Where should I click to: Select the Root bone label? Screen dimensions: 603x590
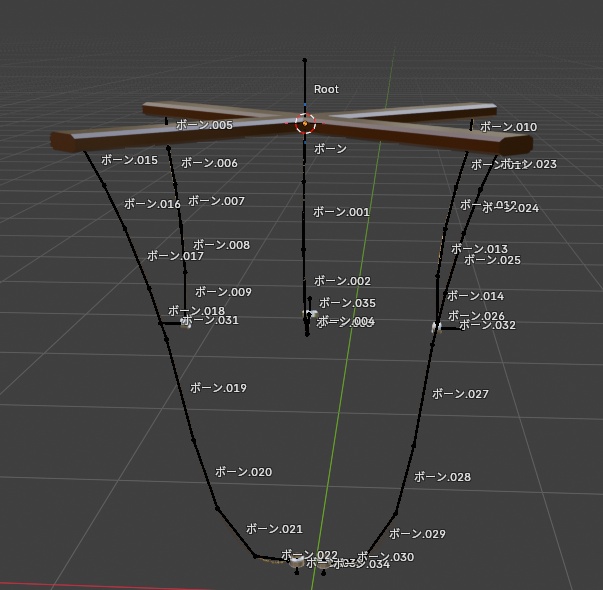coord(326,89)
